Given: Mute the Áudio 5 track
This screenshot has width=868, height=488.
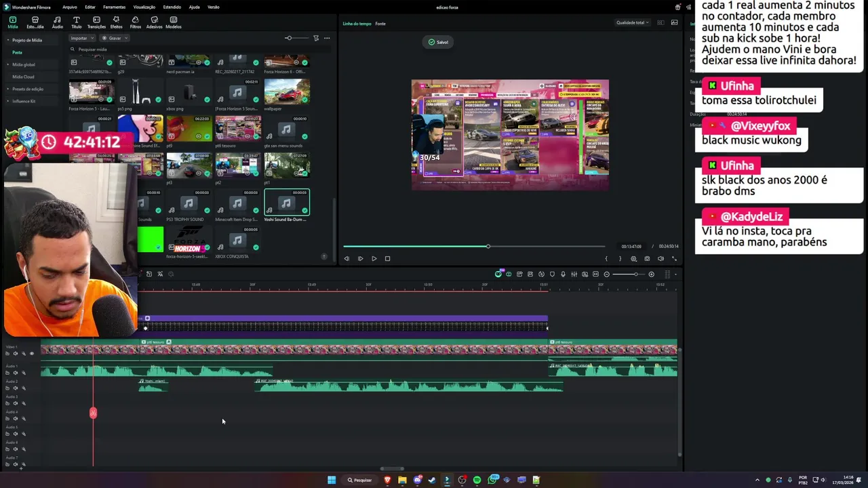Looking at the screenshot, I should pos(16,434).
